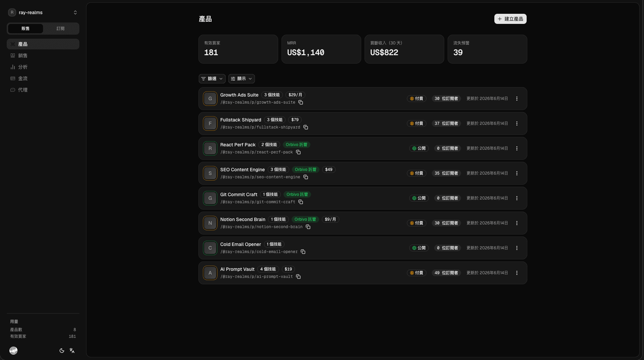Image resolution: width=644 pixels, height=360 pixels.
Task: Open more options for Git Commit Craft
Action: coord(517,198)
